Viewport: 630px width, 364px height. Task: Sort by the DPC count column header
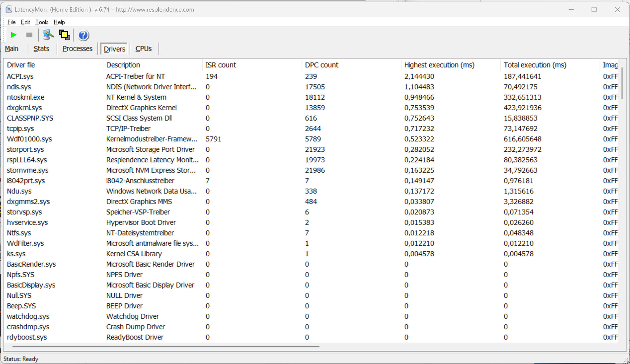[x=351, y=65]
